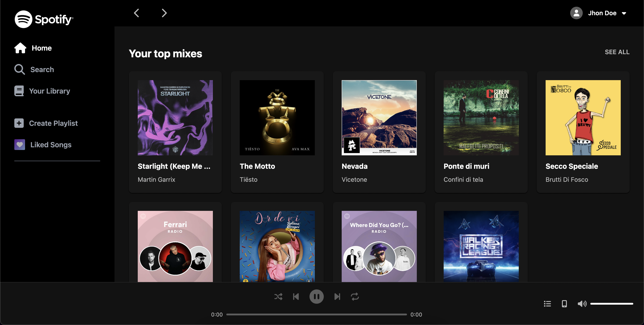Expand the Jhon Doe account dropdown
This screenshot has height=325, width=644.
coord(624,13)
